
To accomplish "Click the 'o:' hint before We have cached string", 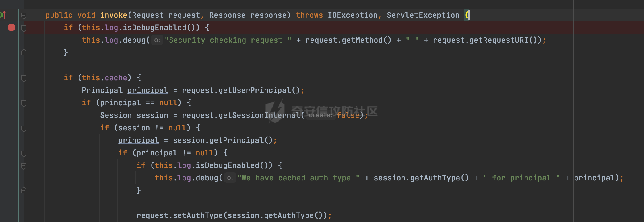I will click(230, 178).
